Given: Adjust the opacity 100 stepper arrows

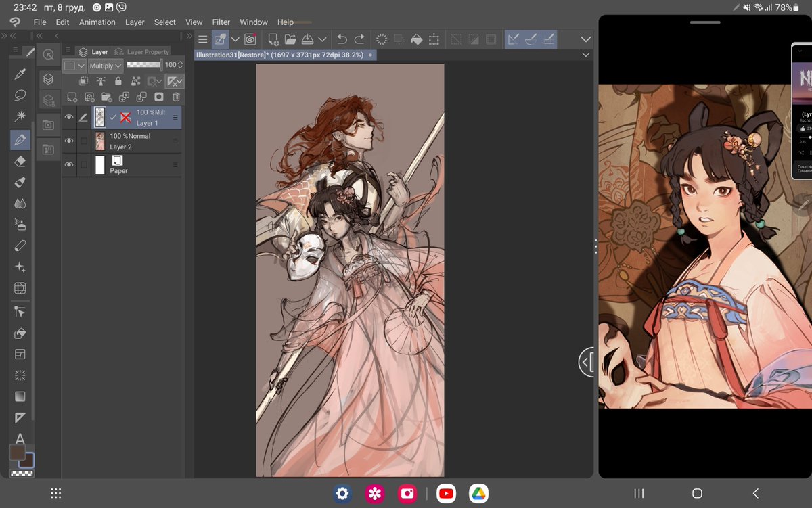Looking at the screenshot, I should (180, 65).
